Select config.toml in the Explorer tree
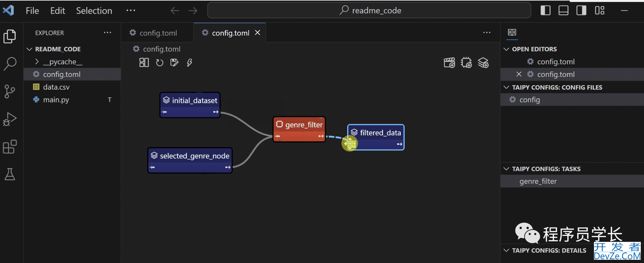Screen dimensions: 644x263 72,74
